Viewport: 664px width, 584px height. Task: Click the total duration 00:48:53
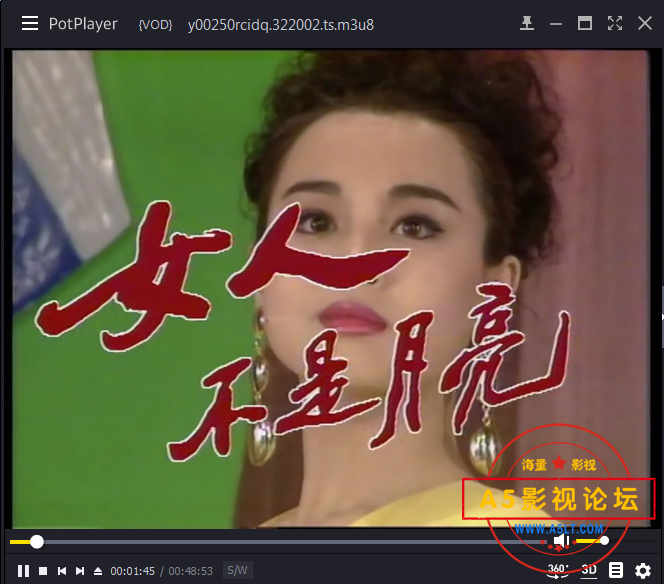[191, 571]
